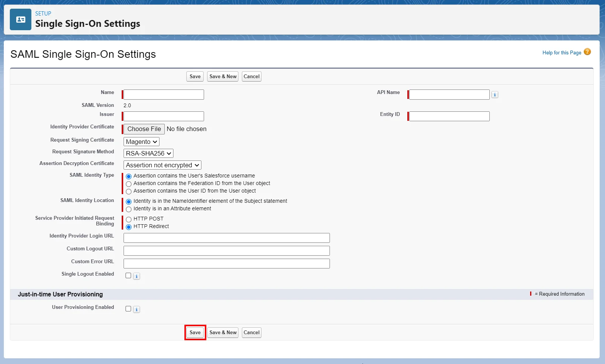The width and height of the screenshot is (605, 364).
Task: Open the Assertion Decryption Certificate dropdown
Action: click(162, 165)
